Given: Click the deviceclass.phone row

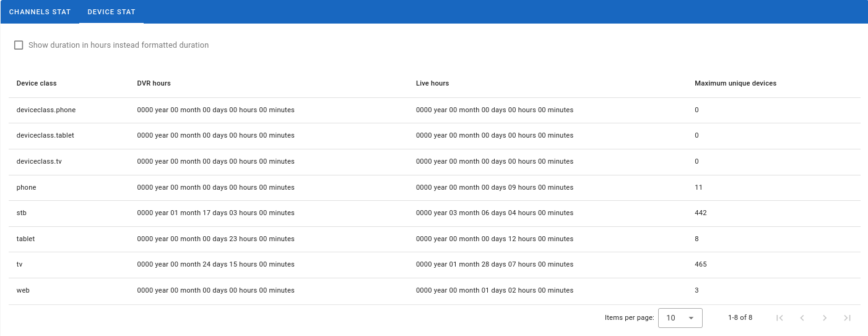Looking at the screenshot, I should 46,110.
